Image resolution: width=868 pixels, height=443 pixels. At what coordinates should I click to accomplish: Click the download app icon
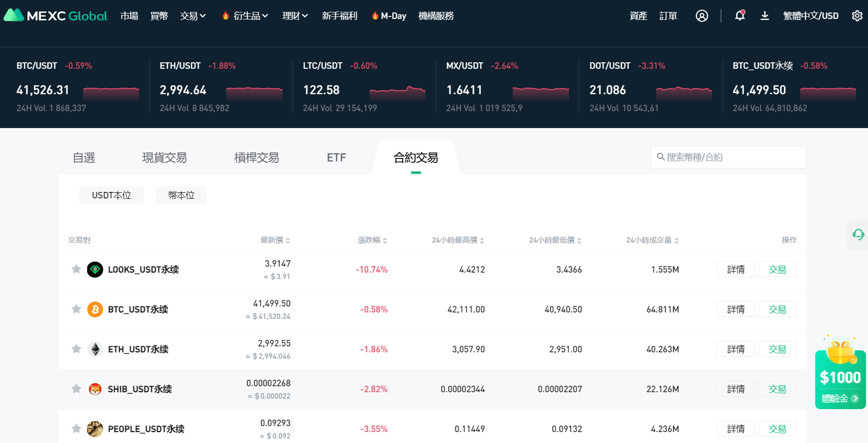(765, 16)
